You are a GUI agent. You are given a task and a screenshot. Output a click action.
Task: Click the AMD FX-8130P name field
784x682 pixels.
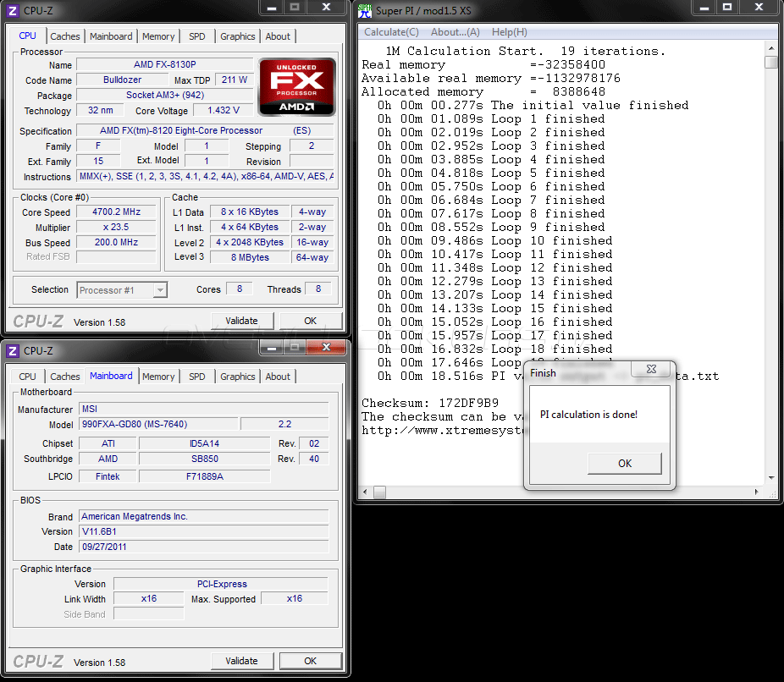[x=165, y=64]
